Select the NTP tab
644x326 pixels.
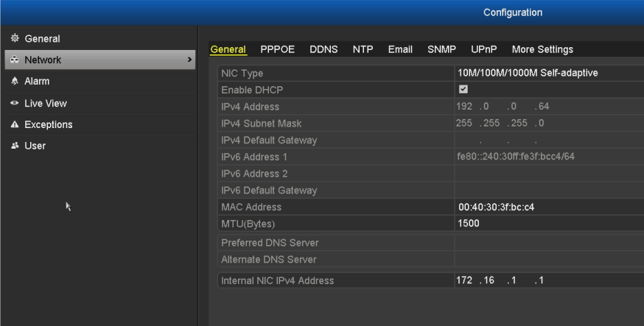pyautogui.click(x=362, y=49)
